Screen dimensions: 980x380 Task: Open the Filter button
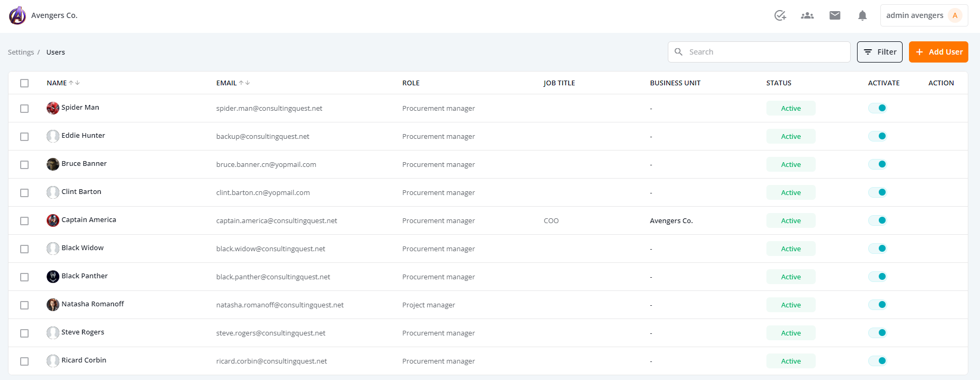tap(879, 52)
